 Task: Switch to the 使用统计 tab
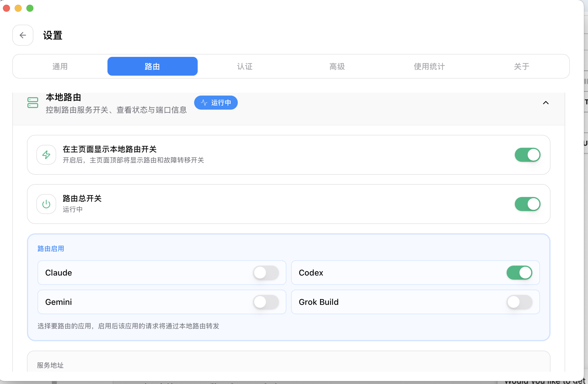click(x=429, y=67)
